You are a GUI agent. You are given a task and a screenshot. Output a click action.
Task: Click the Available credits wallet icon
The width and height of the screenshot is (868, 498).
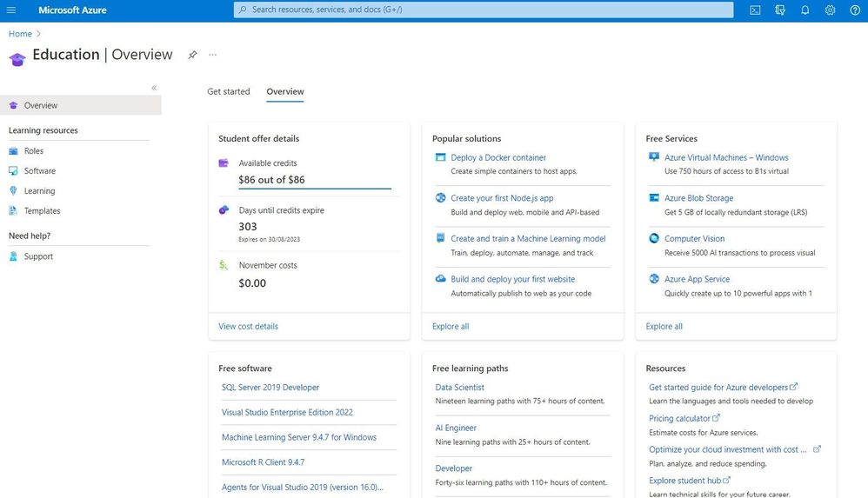(x=224, y=163)
